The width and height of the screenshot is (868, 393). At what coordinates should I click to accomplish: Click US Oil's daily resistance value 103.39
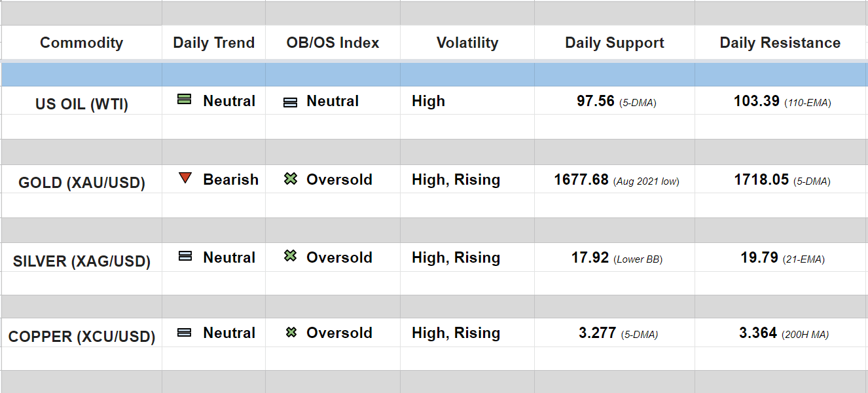(x=757, y=102)
